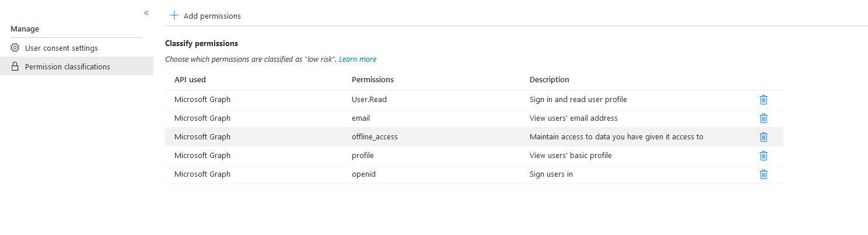Collapse the left navigation sidebar

click(146, 13)
